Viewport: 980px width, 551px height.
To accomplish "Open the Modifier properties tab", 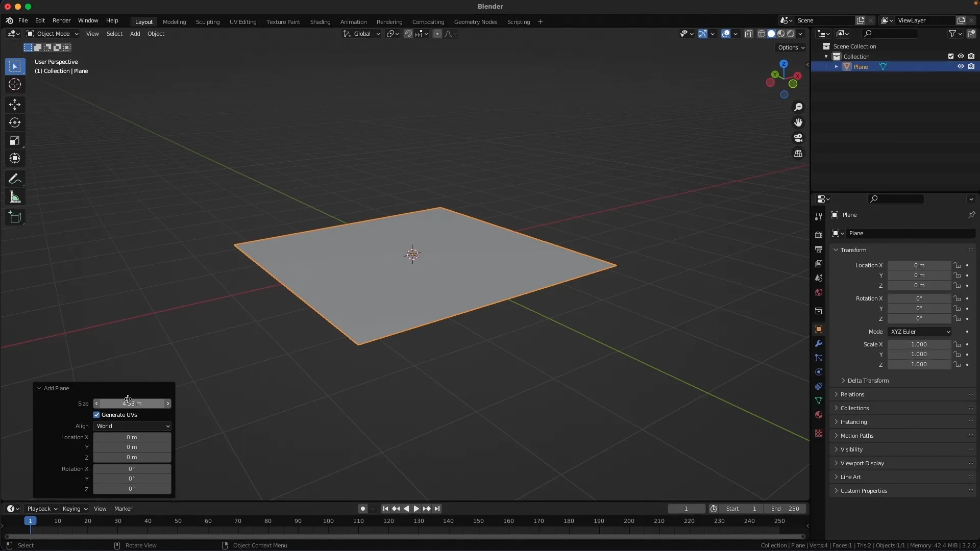I will coord(819,344).
